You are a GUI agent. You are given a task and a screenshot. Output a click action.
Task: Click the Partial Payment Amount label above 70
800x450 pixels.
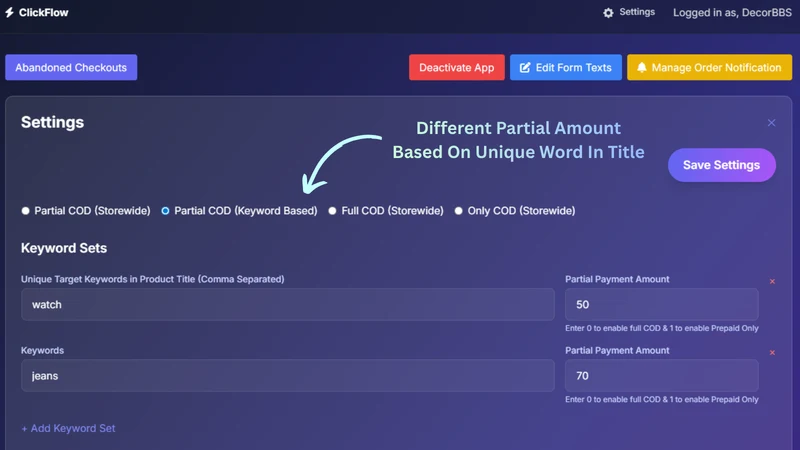tap(617, 351)
